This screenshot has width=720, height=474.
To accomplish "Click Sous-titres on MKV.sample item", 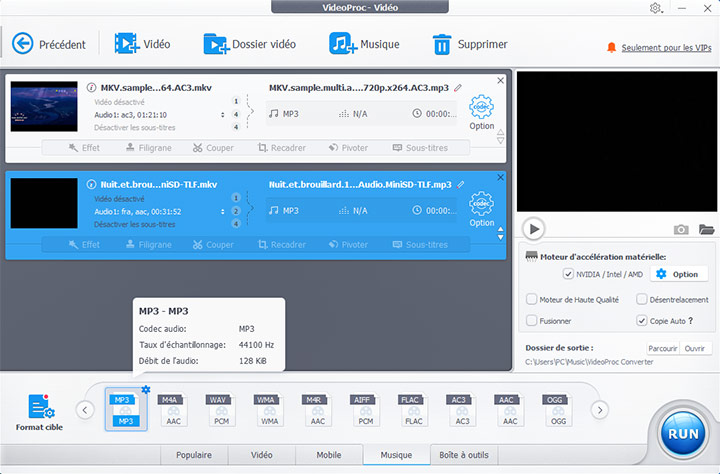I will tap(420, 148).
